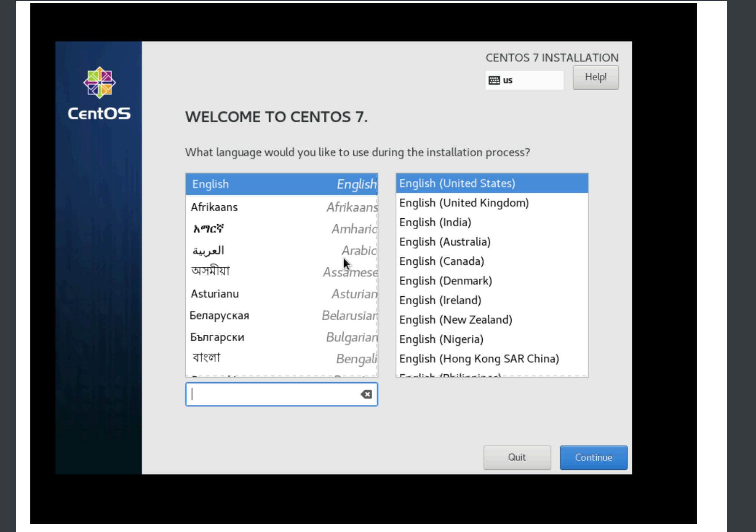Choose English (United Kingdom) locale

(491, 203)
